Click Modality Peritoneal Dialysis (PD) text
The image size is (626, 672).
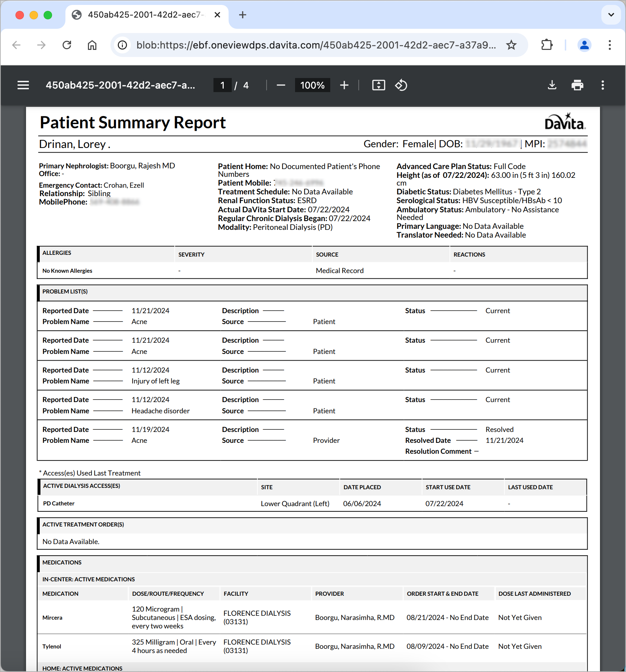[x=275, y=227]
